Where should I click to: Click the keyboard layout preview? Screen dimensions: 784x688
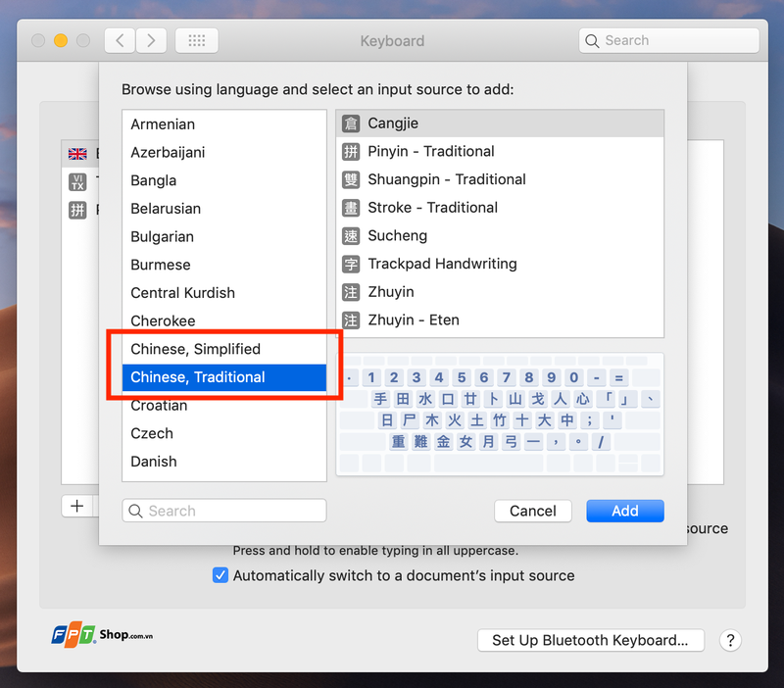(500, 414)
